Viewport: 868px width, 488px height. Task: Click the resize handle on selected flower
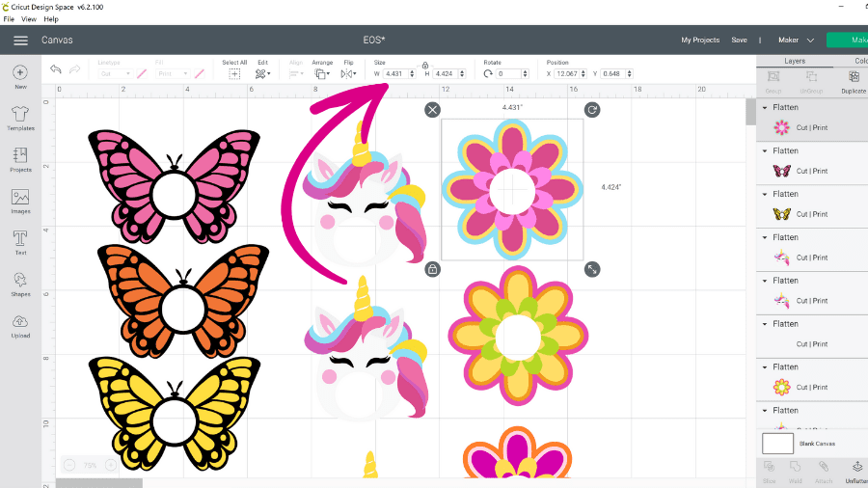coord(592,269)
